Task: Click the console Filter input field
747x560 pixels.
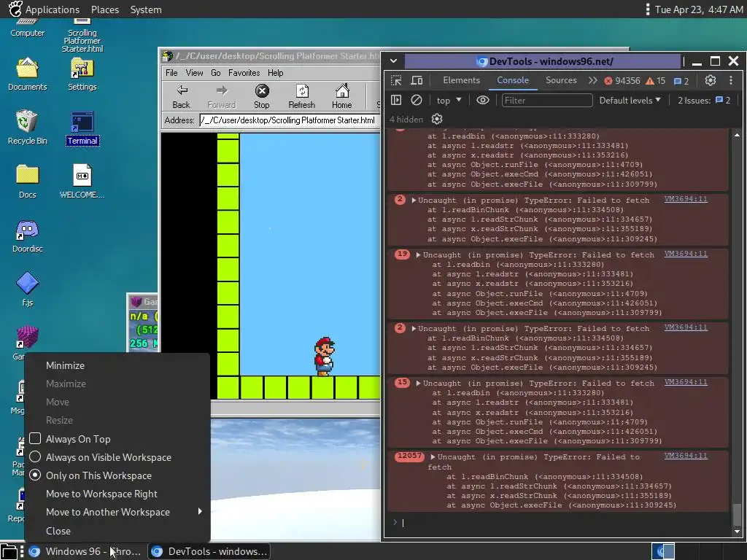Action: [x=547, y=101]
